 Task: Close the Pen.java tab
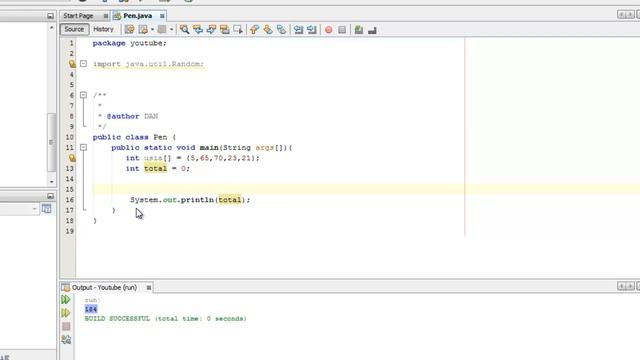[x=162, y=16]
